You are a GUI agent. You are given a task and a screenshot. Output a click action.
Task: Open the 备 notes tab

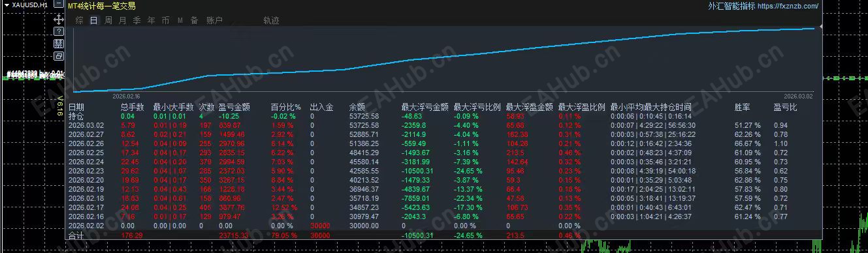[194, 20]
